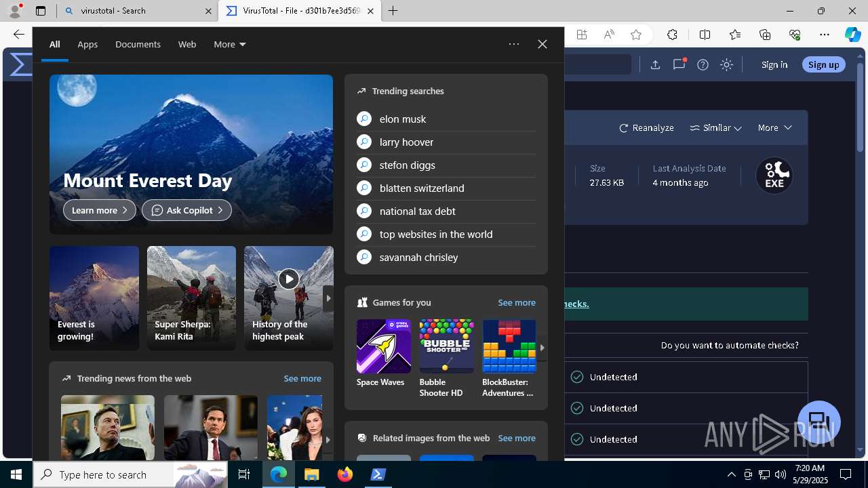Show next Everest story card arrow

pyautogui.click(x=328, y=298)
